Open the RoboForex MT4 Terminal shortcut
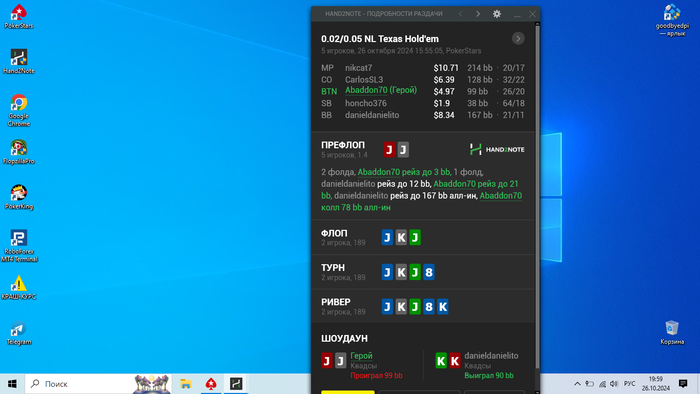Image resolution: width=700 pixels, height=394 pixels. 19,245
